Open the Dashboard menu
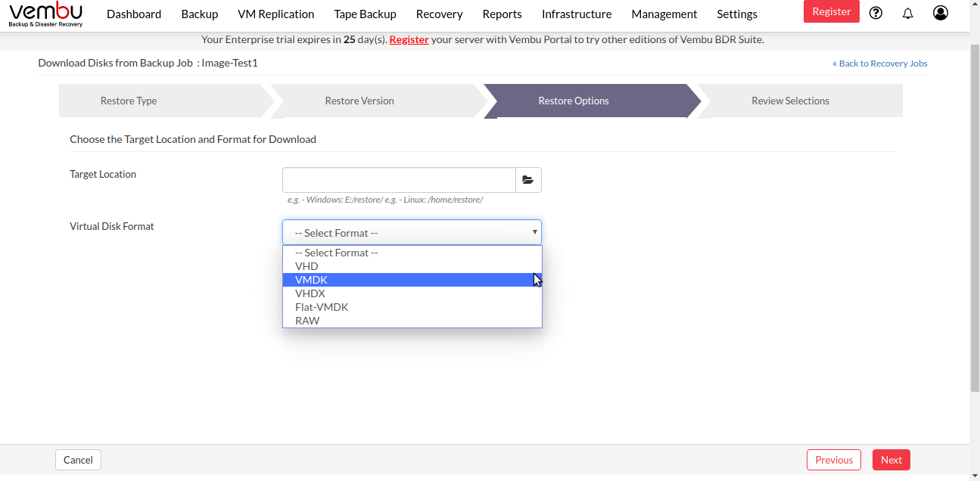The height and width of the screenshot is (481, 980). (x=134, y=14)
